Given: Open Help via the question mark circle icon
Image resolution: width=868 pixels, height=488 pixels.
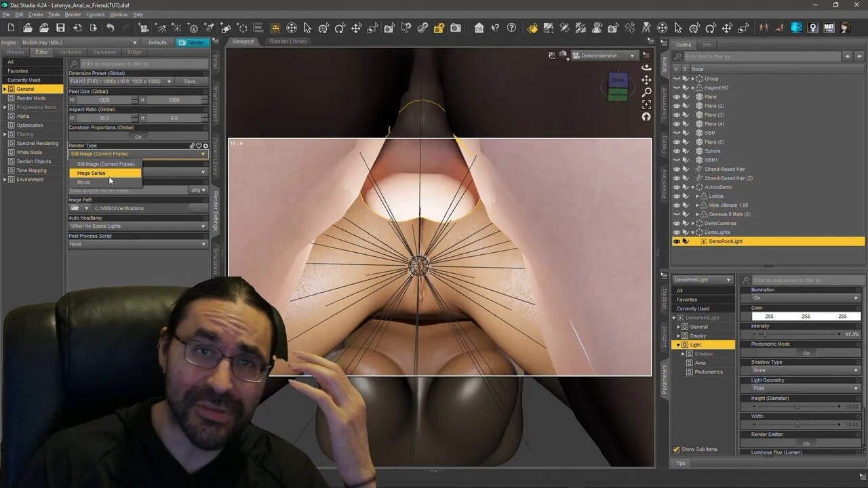Looking at the screenshot, I should click(x=511, y=28).
